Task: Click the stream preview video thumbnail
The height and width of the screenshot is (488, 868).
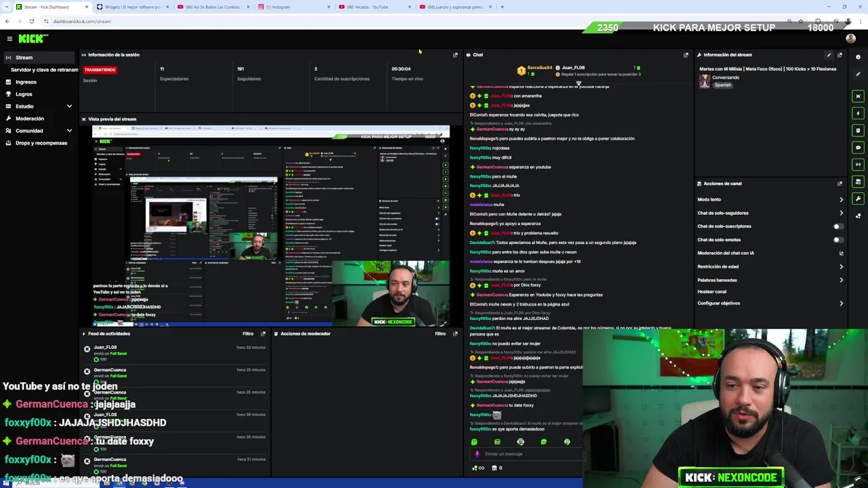Action: coord(271,226)
